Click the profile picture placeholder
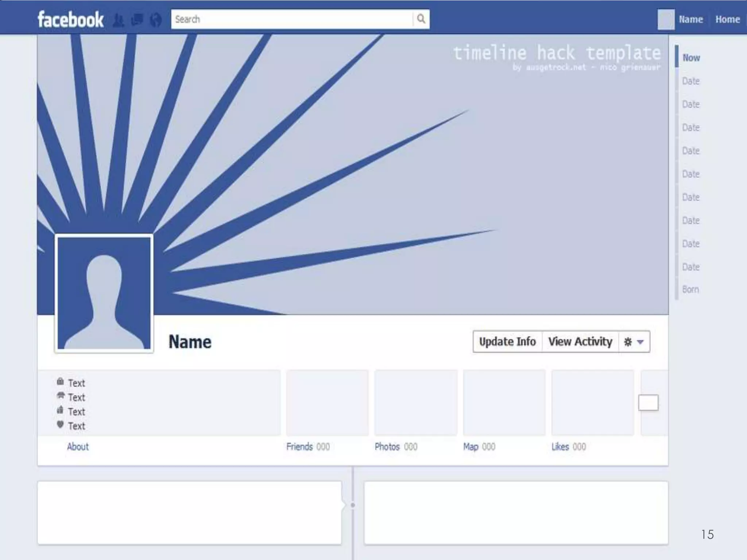The image size is (747, 560). click(x=104, y=293)
